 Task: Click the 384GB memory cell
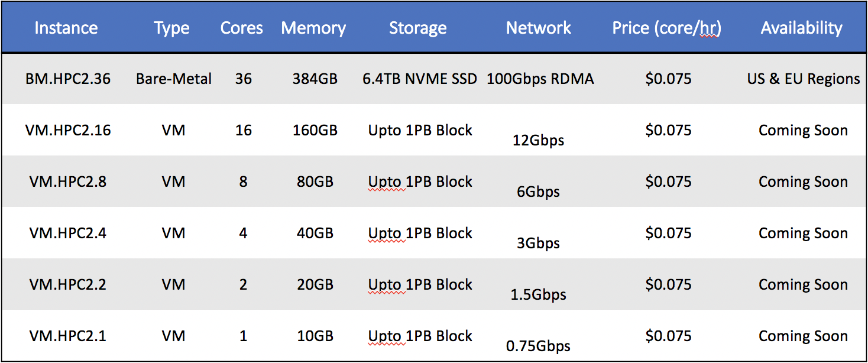coord(315,79)
